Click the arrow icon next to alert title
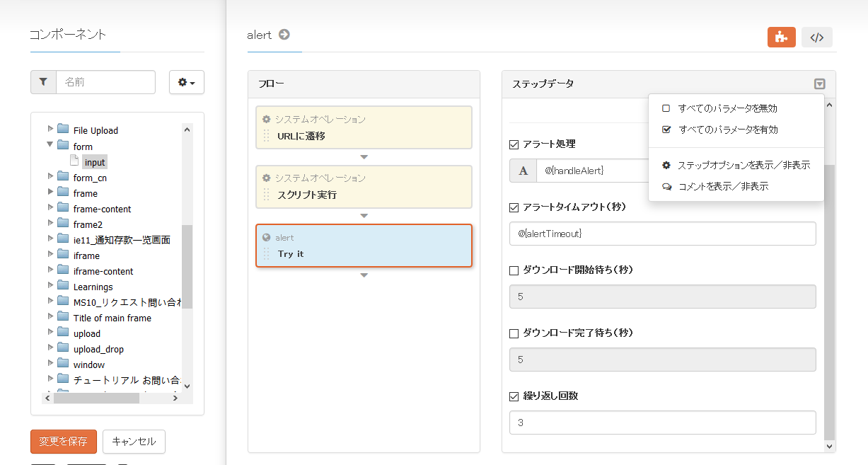This screenshot has width=868, height=465. 284,34
